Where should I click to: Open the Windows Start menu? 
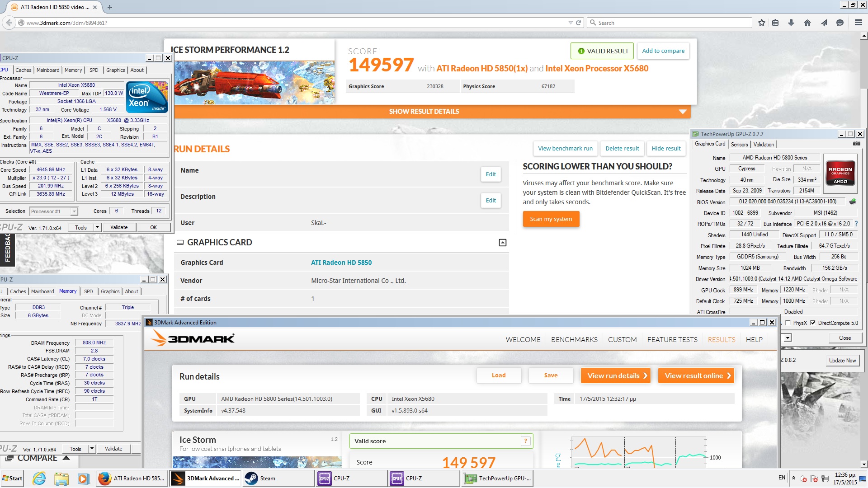click(12, 478)
